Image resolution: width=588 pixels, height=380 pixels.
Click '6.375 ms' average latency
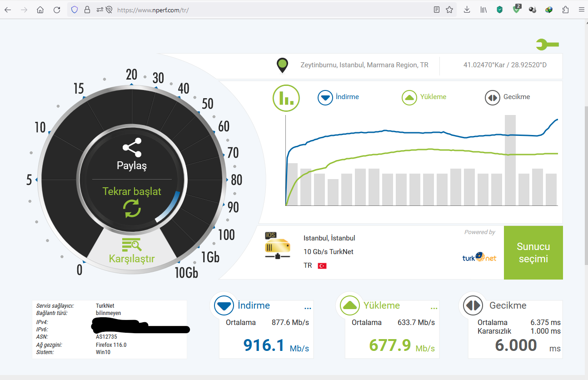point(546,322)
